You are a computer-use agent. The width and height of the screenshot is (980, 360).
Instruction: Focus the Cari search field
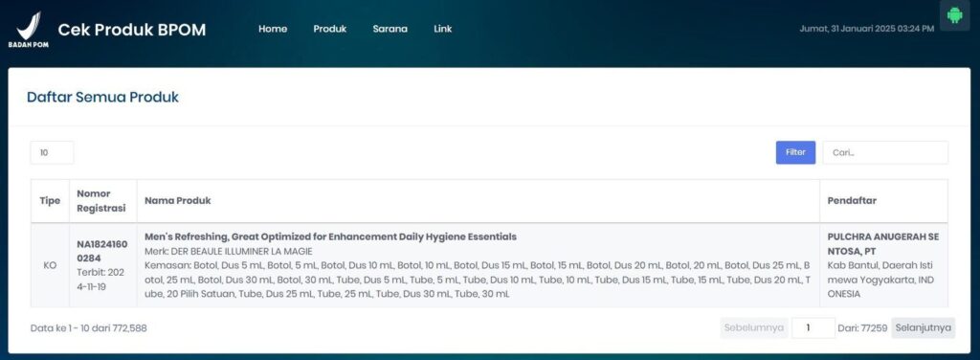click(885, 152)
